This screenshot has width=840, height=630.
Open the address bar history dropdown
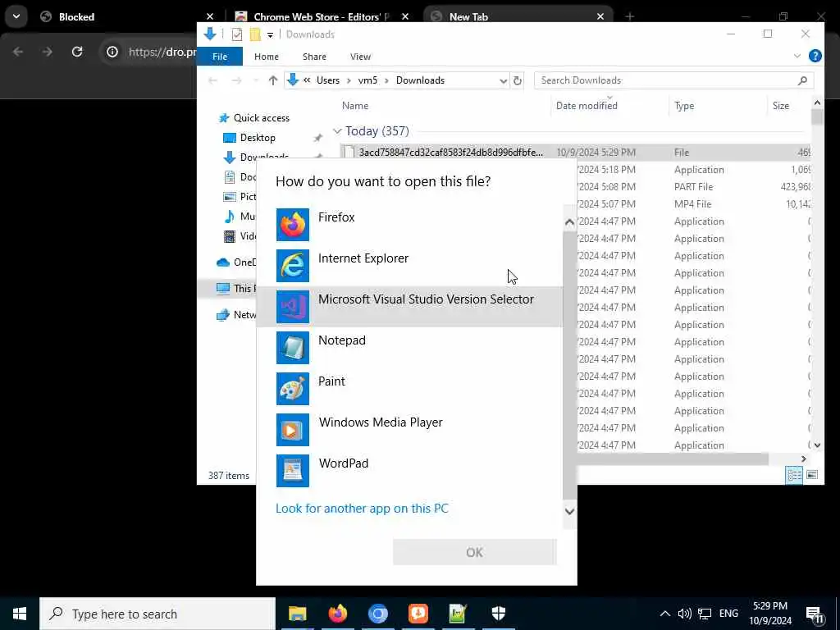click(x=503, y=81)
